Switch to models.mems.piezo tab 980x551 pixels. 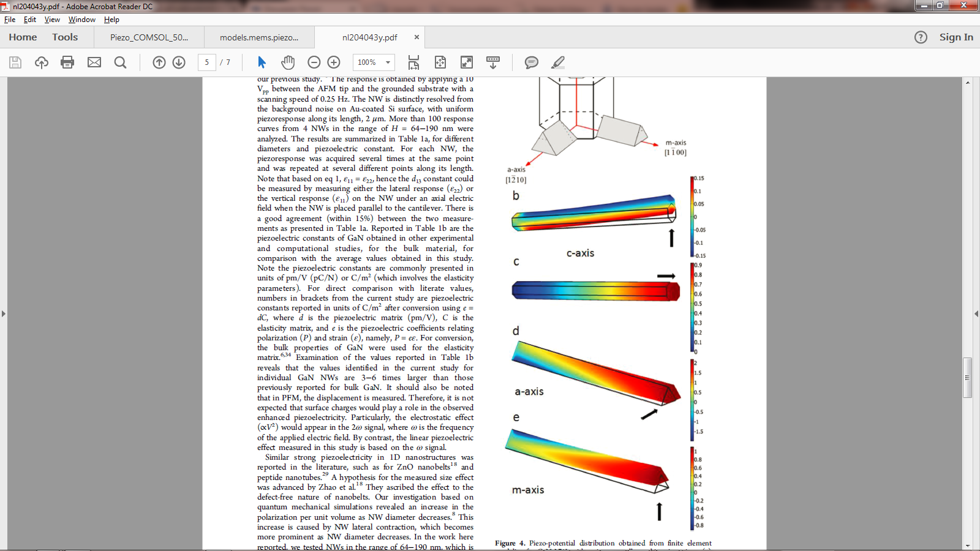click(x=259, y=37)
